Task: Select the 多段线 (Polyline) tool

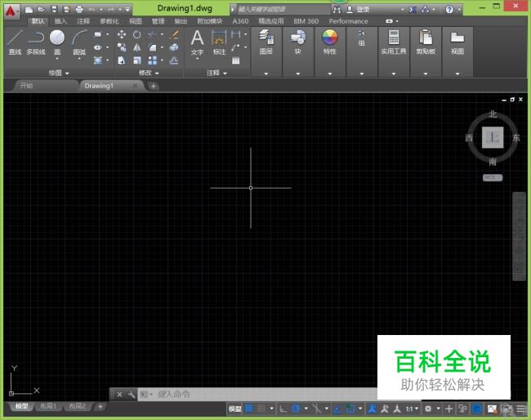Action: point(36,42)
